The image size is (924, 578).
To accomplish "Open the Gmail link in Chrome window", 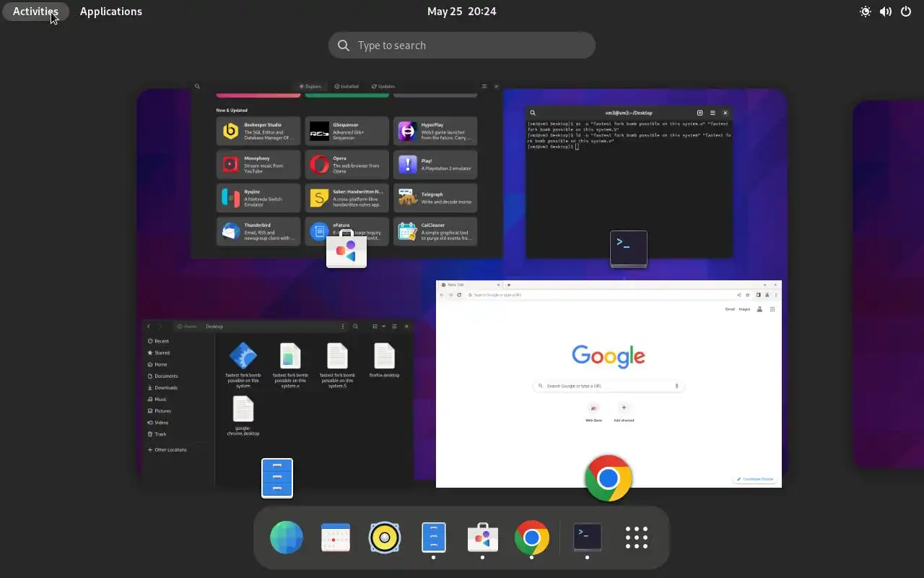I will coord(730,309).
